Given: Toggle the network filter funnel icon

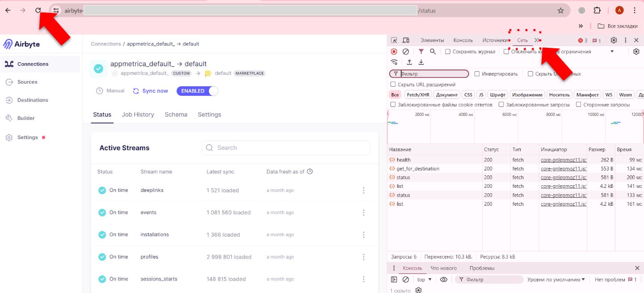Looking at the screenshot, I should click(x=421, y=51).
